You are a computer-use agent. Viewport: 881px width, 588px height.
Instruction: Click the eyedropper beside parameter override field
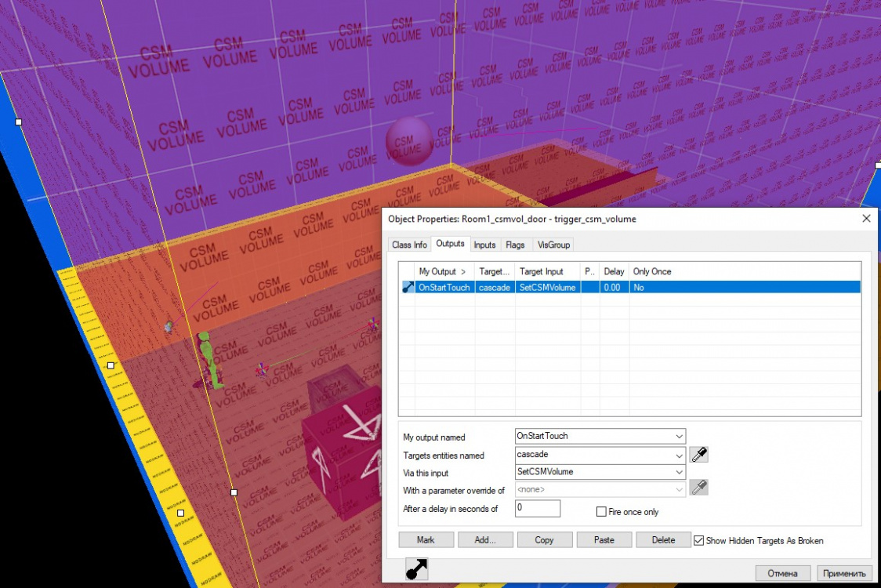pos(699,488)
